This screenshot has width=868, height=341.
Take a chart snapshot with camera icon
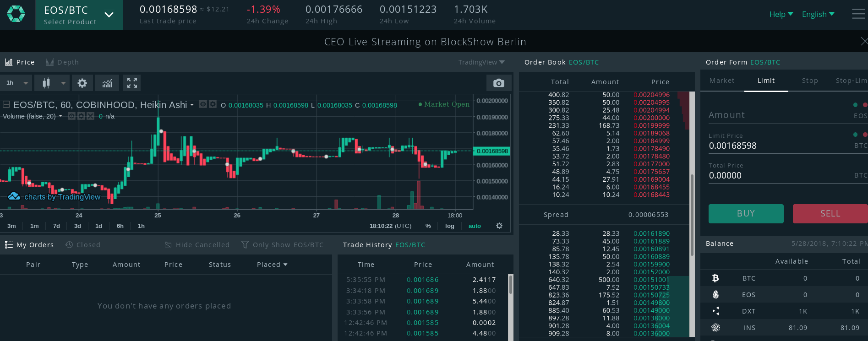pos(499,83)
